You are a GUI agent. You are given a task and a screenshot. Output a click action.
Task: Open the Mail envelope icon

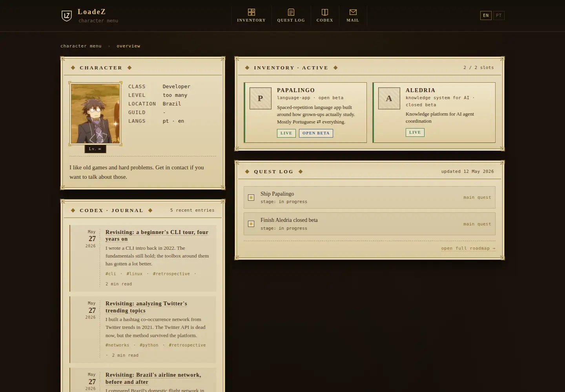point(353,12)
